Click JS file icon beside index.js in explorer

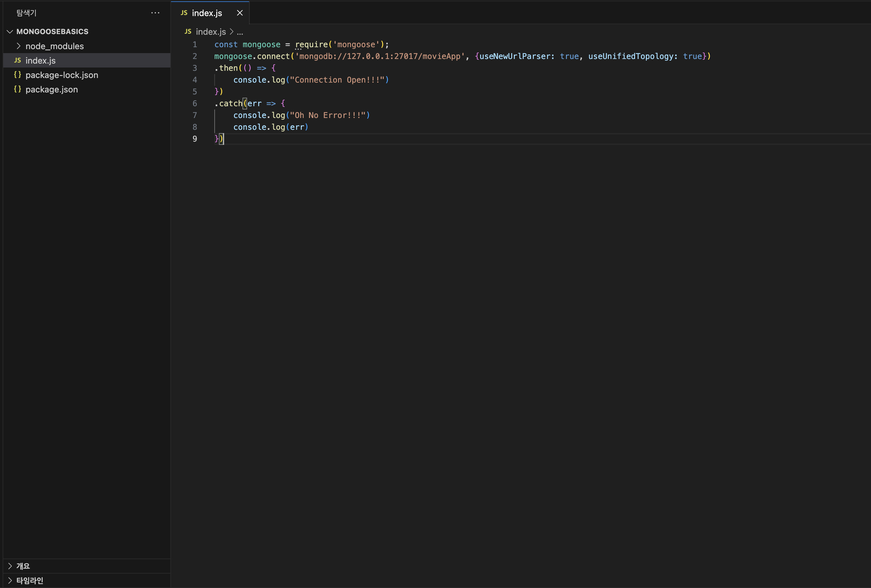point(18,60)
